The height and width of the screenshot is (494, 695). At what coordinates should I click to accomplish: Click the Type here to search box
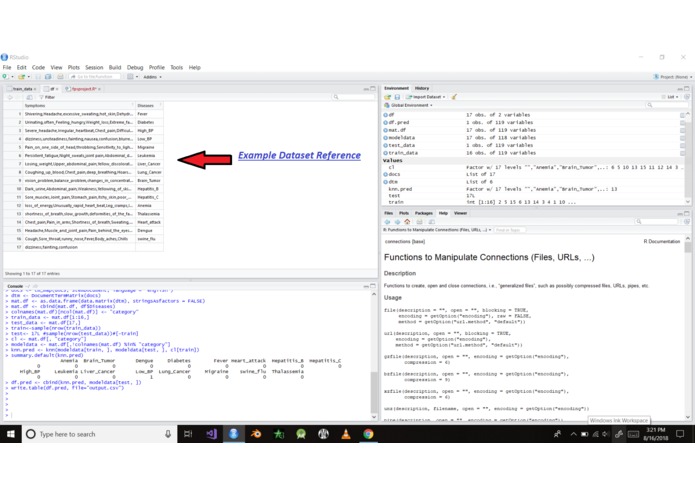99,434
